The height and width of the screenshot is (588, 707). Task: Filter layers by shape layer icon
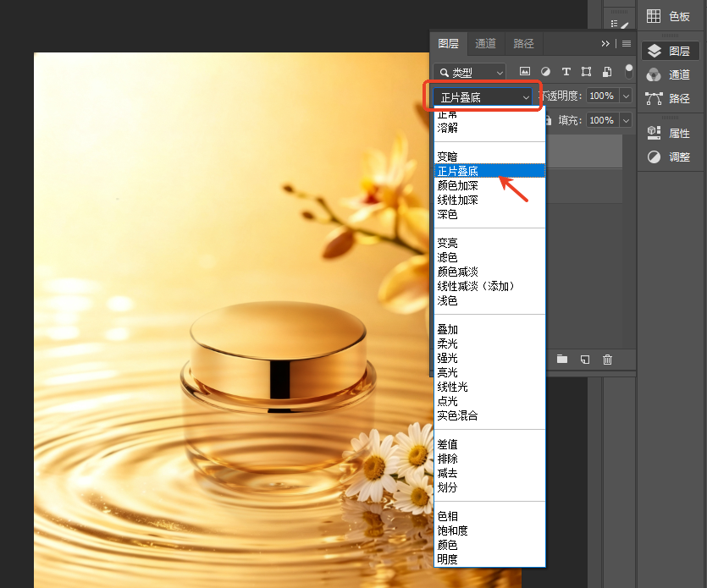point(586,72)
